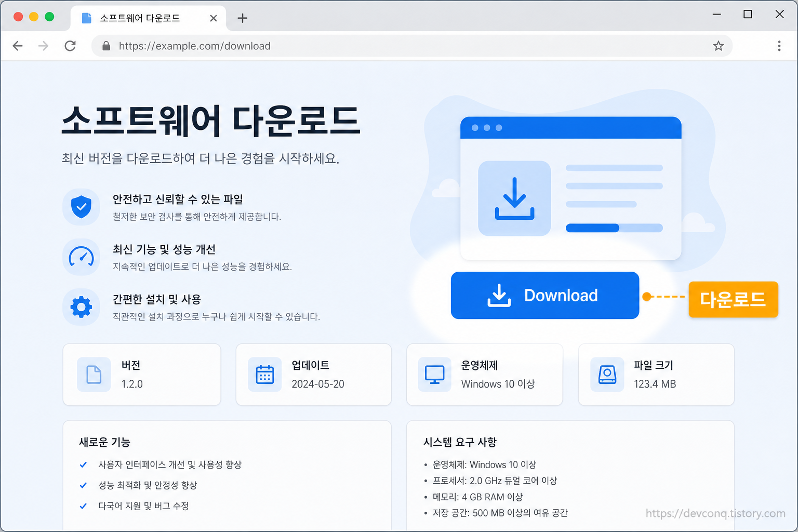The image size is (798, 532).
Task: Click the 새로운 기능 section heading
Action: coord(104,442)
